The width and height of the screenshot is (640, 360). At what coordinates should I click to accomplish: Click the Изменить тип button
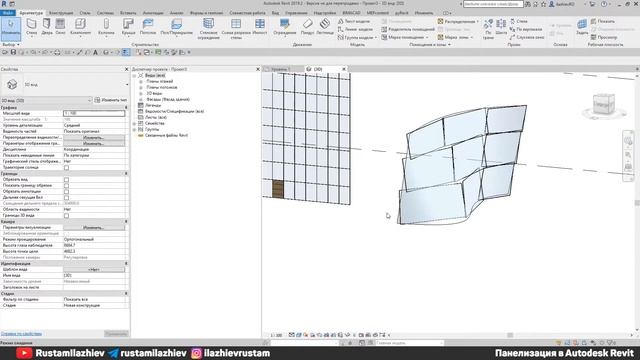click(x=111, y=100)
